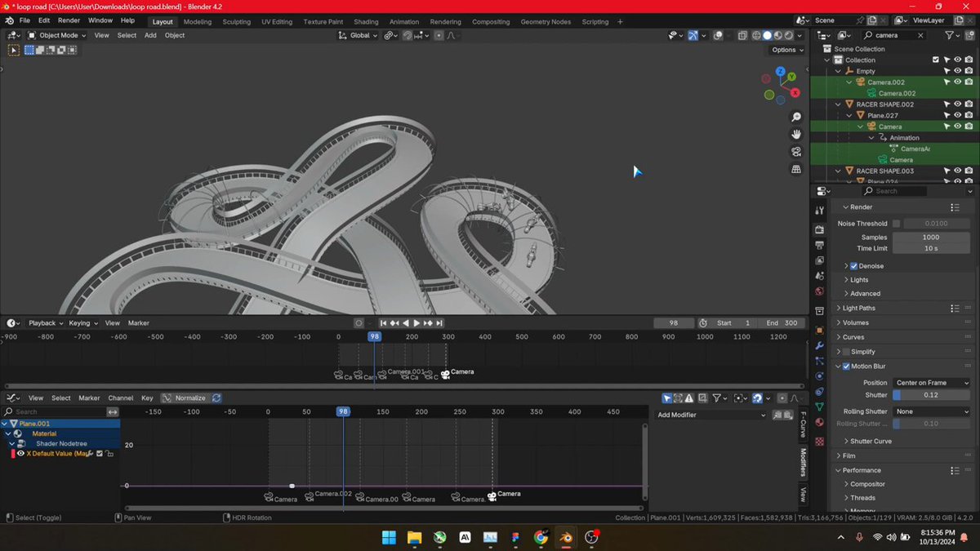This screenshot has width=980, height=551.
Task: Expand the Light Paths panel
Action: pos(857,309)
